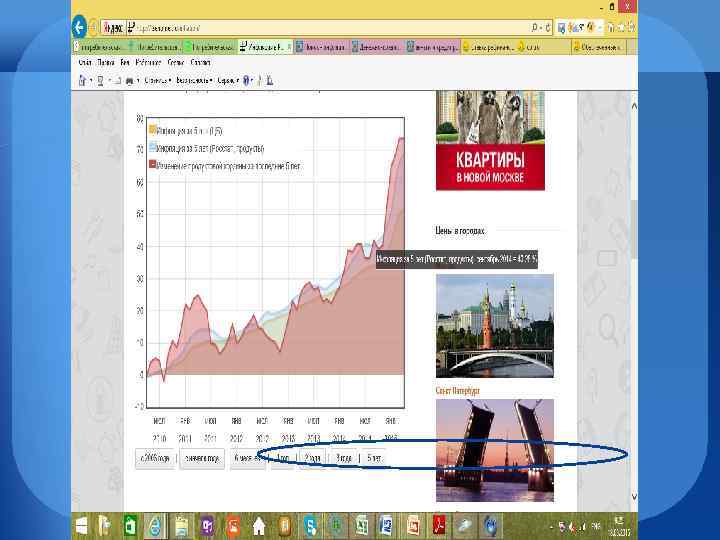The width and height of the screenshot is (720, 540).
Task: Switch to the first yellow smiley tab
Action: click(488, 46)
